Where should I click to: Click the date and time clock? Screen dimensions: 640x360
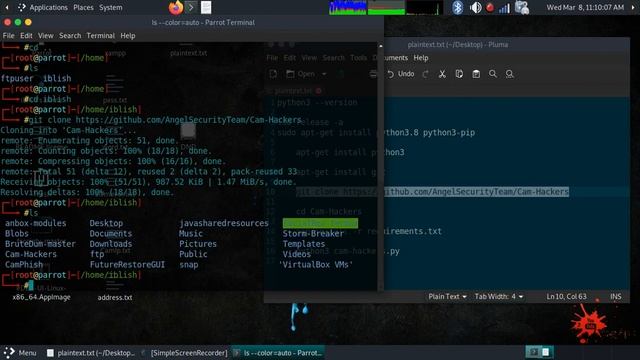pyautogui.click(x=585, y=7)
